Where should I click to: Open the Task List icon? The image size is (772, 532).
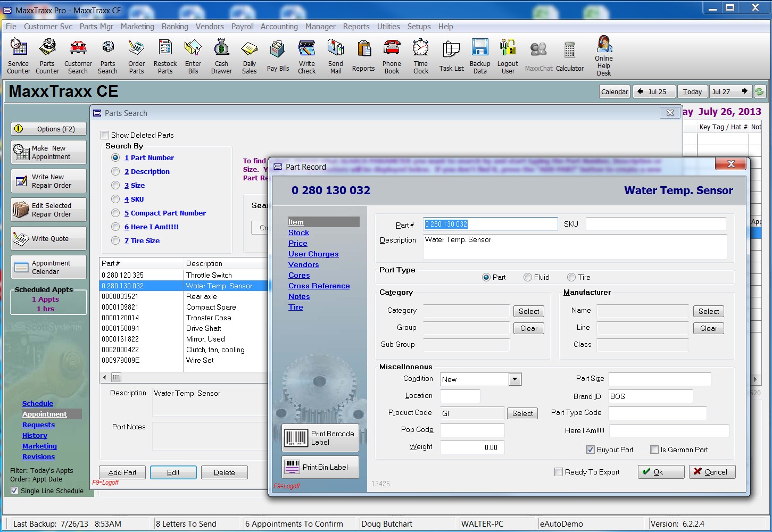(x=451, y=56)
